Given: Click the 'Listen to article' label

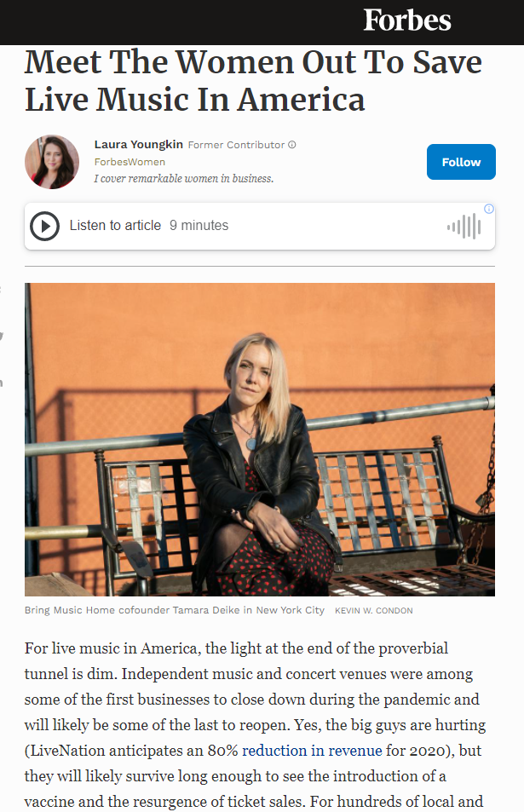Looking at the screenshot, I should pyautogui.click(x=115, y=226).
